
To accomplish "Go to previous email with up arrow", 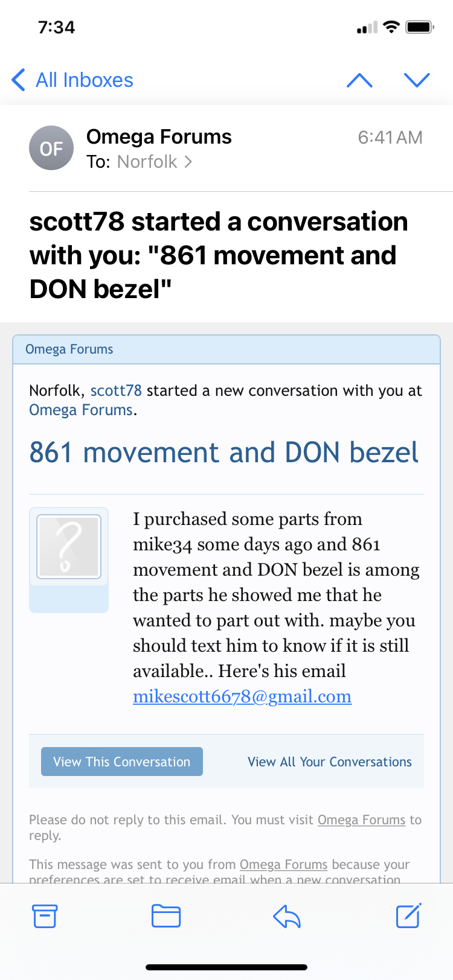I will click(x=360, y=80).
